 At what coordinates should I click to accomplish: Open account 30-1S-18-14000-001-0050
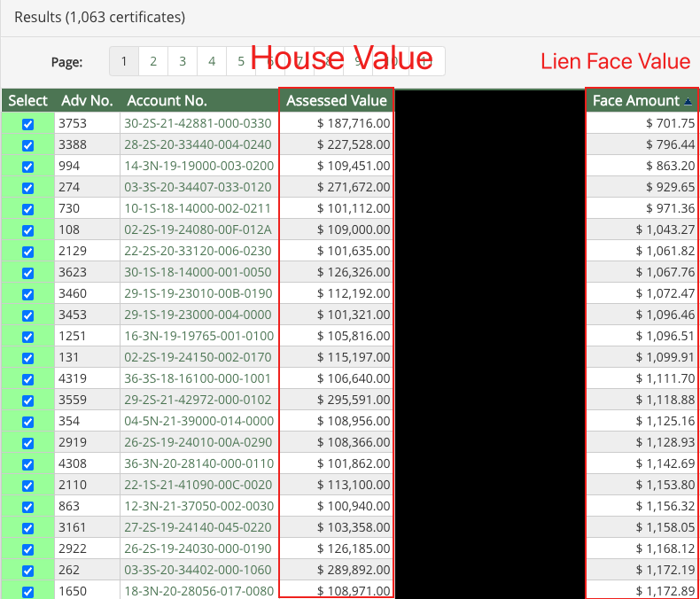tap(198, 272)
